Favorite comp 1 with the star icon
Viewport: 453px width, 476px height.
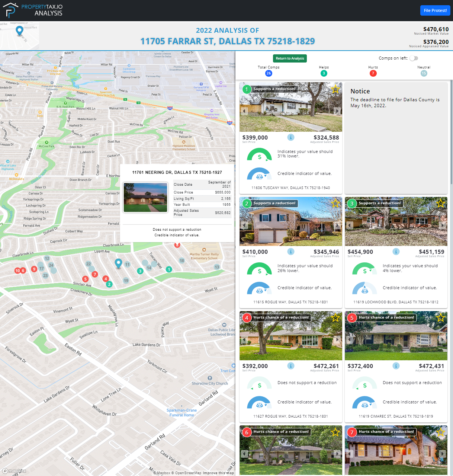335,89
